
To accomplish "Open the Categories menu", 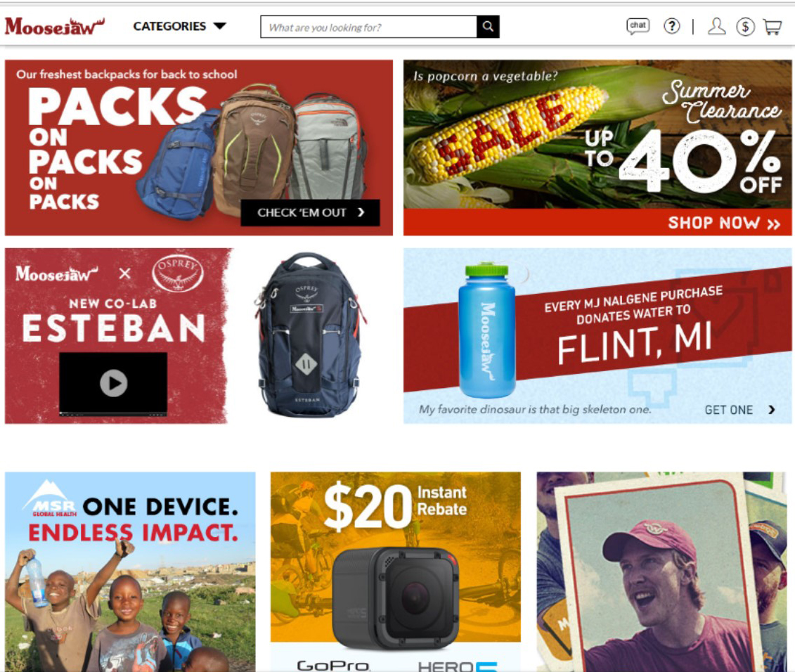I will coord(179,26).
